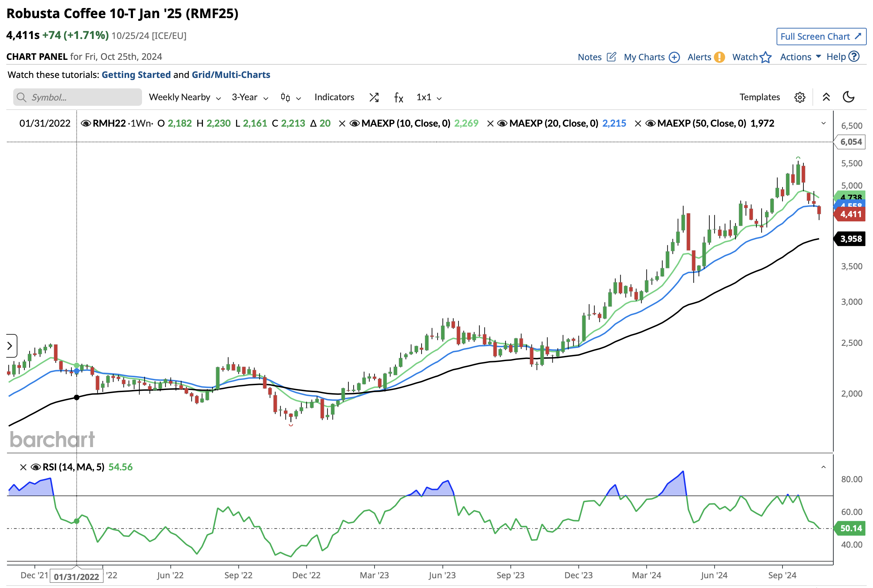Remove the MAEXP 50 indicator
This screenshot has width=873, height=588.
(638, 124)
